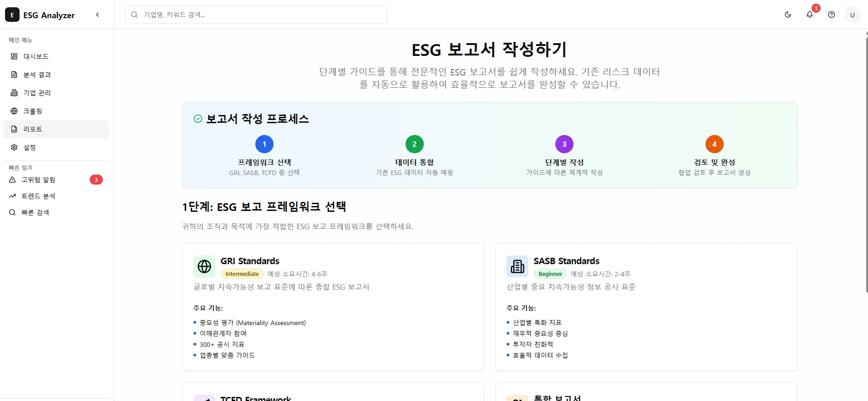Image resolution: width=868 pixels, height=401 pixels.
Task: Open the notifications bell
Action: coord(810,15)
